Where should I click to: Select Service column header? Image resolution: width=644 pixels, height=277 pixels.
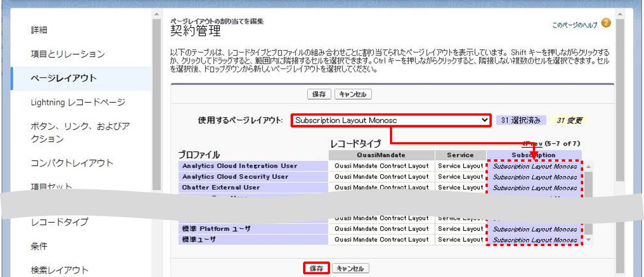(x=460, y=155)
